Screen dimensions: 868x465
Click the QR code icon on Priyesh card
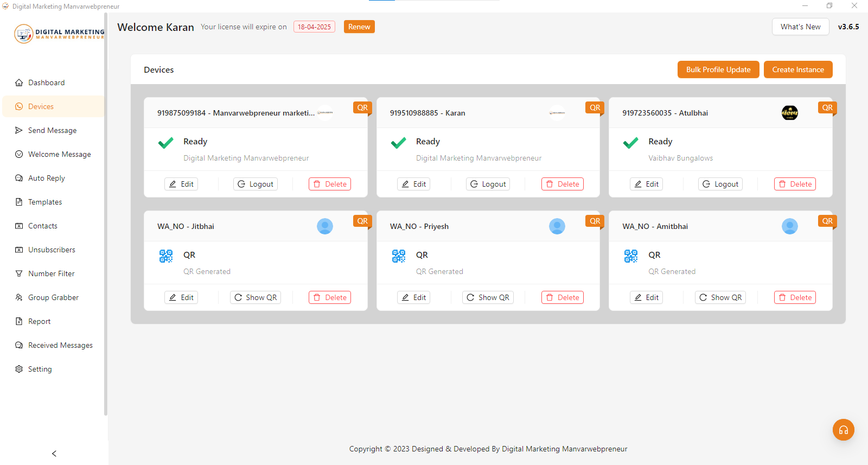tap(399, 256)
